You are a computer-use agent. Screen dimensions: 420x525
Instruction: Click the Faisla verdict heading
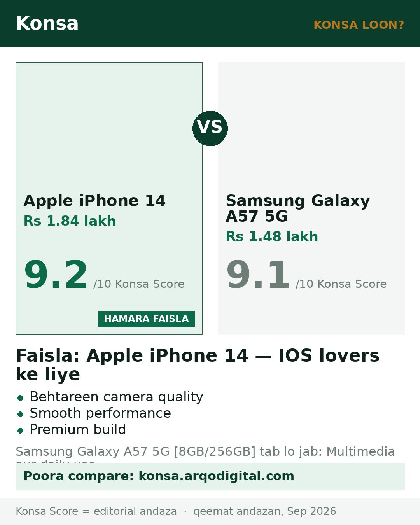tap(198, 365)
